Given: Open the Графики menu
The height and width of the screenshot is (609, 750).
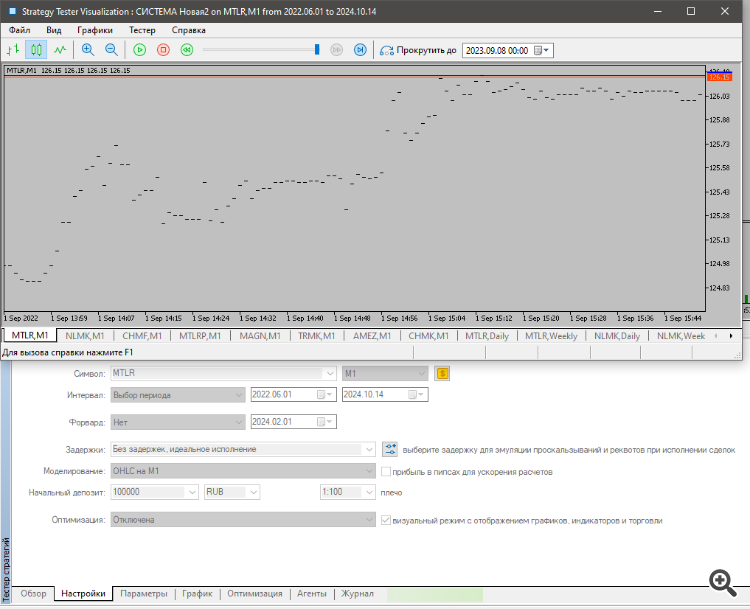Looking at the screenshot, I should point(95,30).
